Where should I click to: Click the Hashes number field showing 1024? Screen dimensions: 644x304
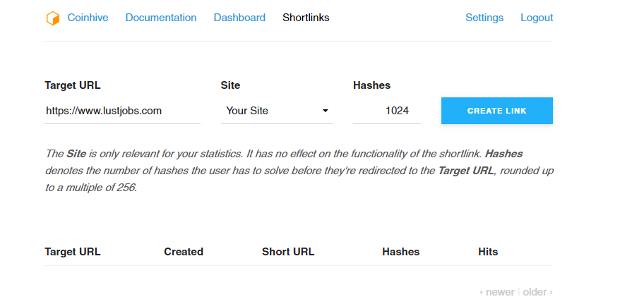point(386,111)
